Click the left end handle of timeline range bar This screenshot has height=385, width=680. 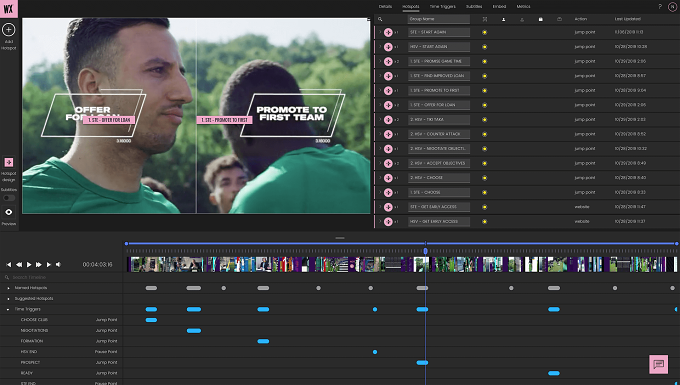click(x=126, y=244)
